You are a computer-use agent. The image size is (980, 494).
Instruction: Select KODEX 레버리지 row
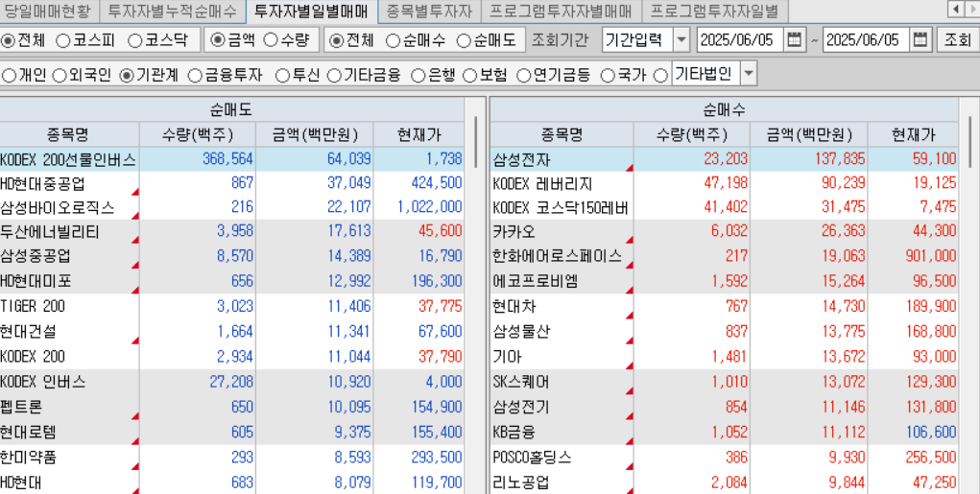724,183
